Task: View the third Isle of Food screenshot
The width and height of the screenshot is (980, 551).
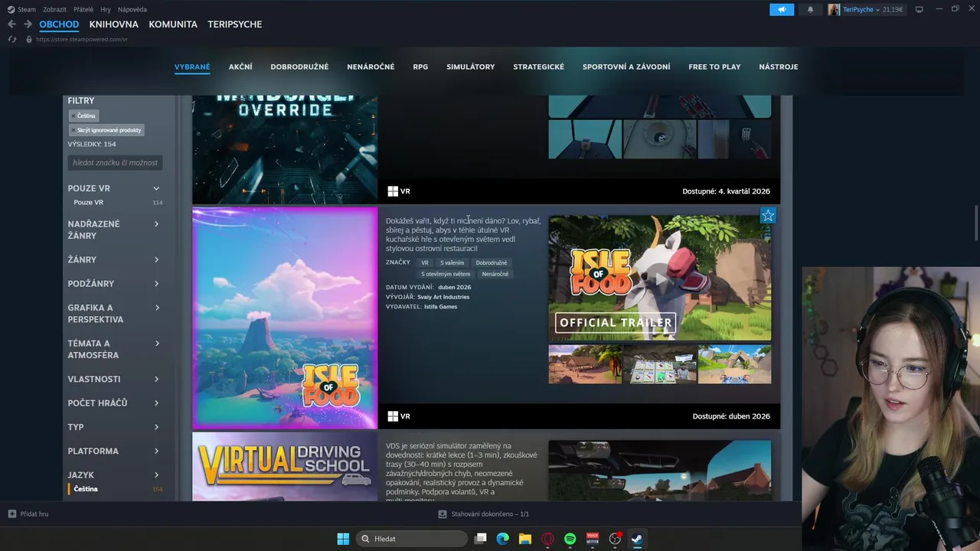Action: pyautogui.click(x=734, y=364)
